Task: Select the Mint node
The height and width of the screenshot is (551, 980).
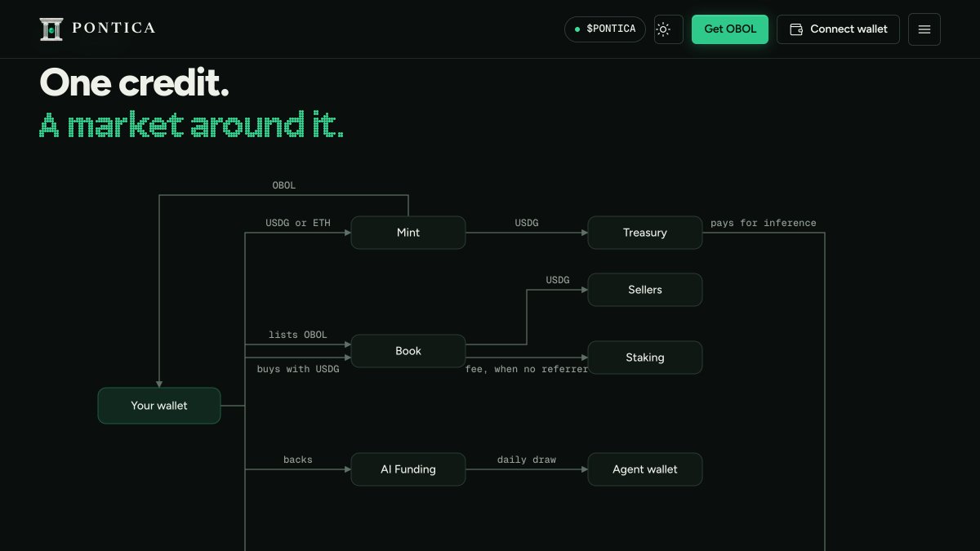Action: (x=408, y=233)
